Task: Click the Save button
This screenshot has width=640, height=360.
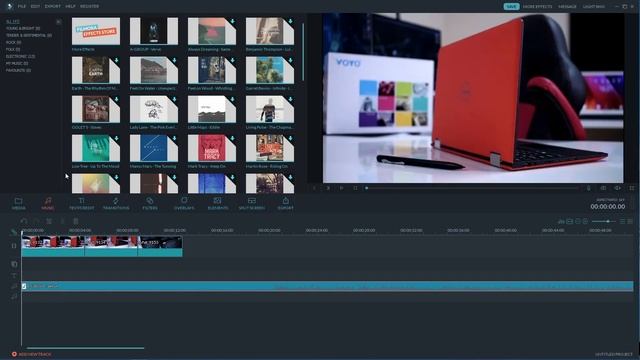Action: tap(511, 7)
